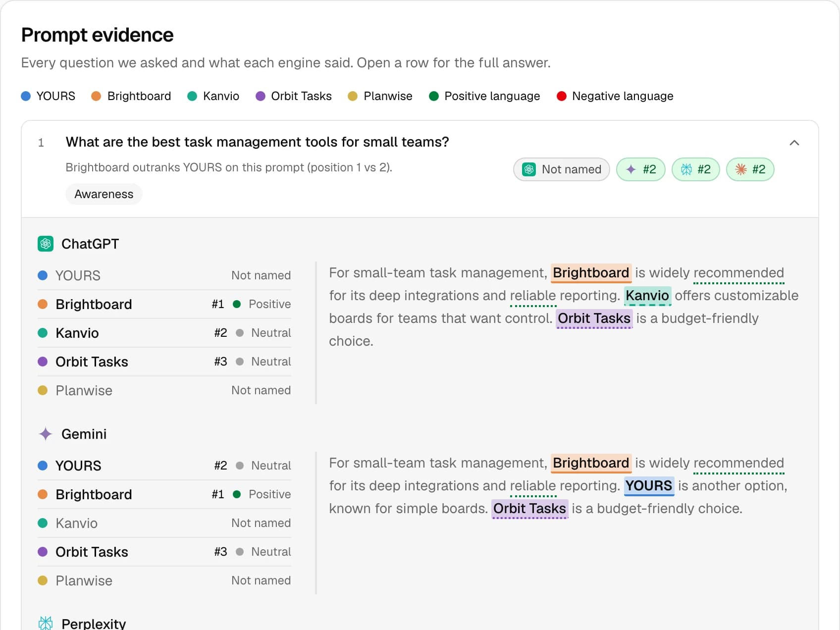840x630 pixels.
Task: Select the Planwise row under Gemini
Action: pos(164,580)
